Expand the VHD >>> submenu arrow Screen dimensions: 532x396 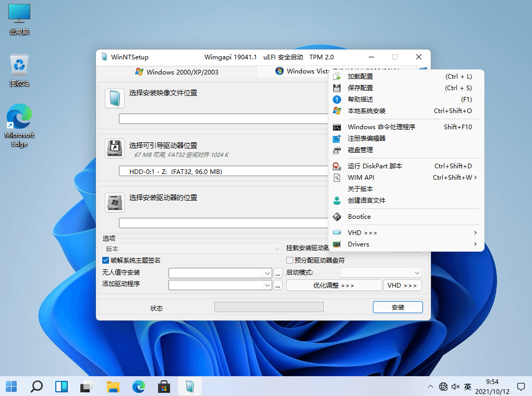(x=475, y=232)
